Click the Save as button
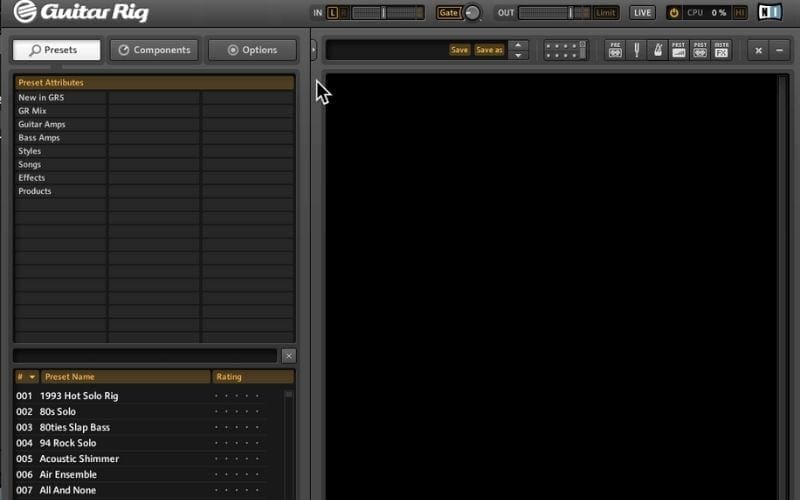 [x=489, y=49]
